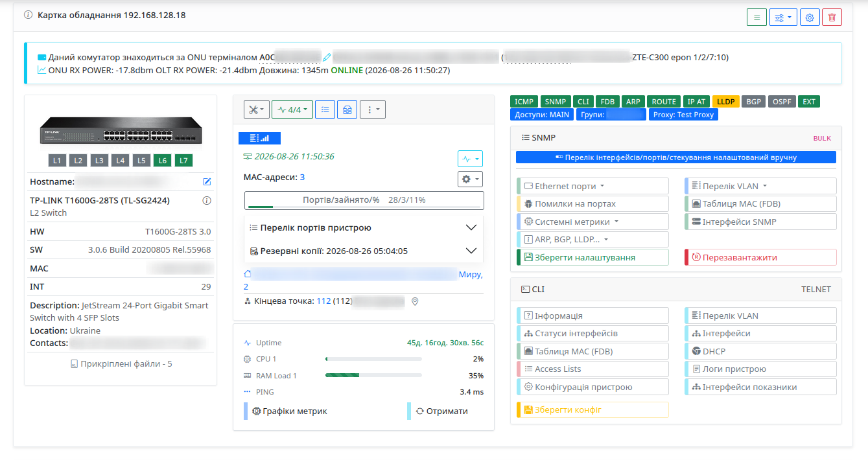Open the Прикріплені файли - 5 link

click(x=121, y=364)
